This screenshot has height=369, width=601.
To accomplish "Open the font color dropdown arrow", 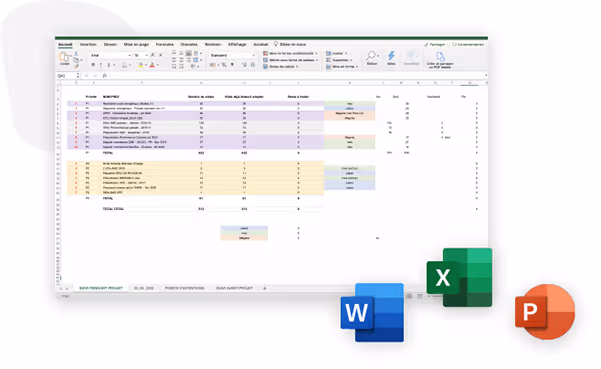I will [157, 65].
